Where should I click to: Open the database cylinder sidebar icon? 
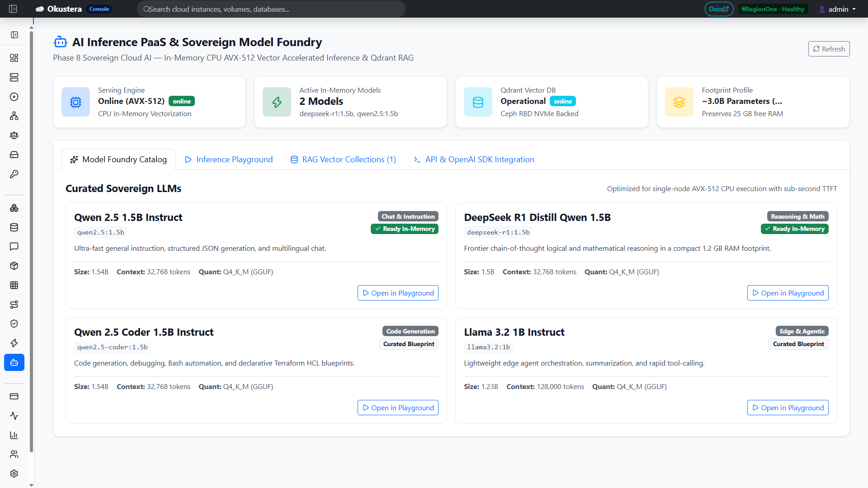14,227
